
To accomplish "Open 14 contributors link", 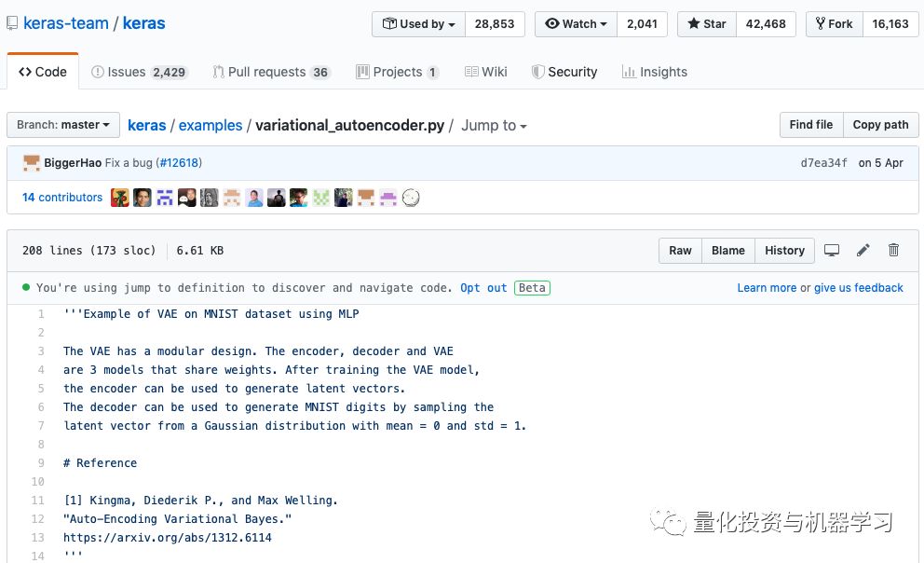I will point(61,198).
